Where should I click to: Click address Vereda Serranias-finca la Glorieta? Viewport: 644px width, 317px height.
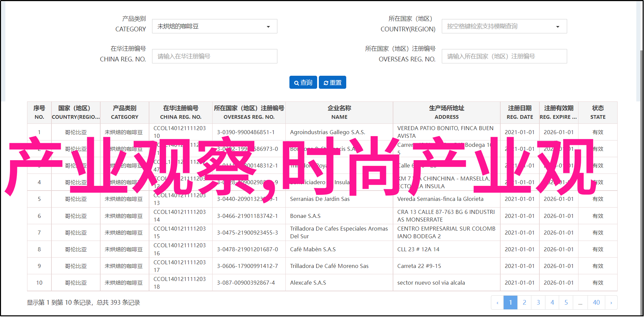440,199
